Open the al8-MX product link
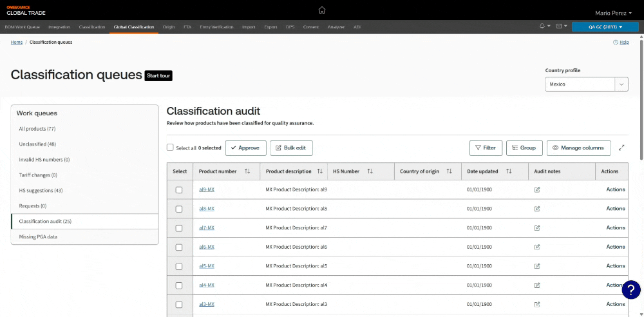The image size is (644, 317). (207, 209)
